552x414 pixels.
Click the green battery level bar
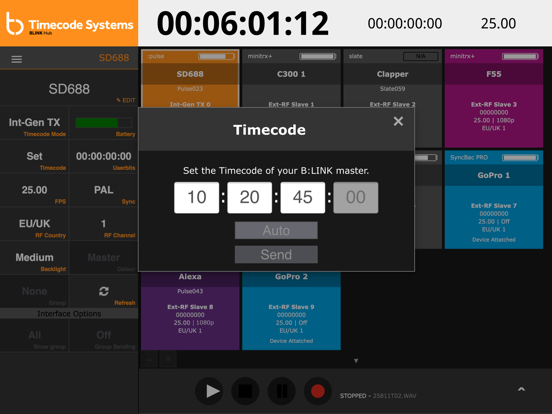coord(104,123)
